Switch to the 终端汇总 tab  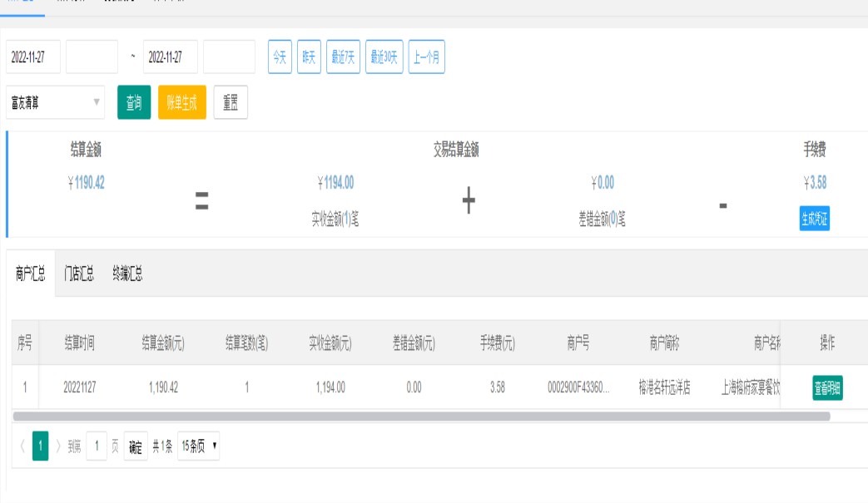(127, 275)
